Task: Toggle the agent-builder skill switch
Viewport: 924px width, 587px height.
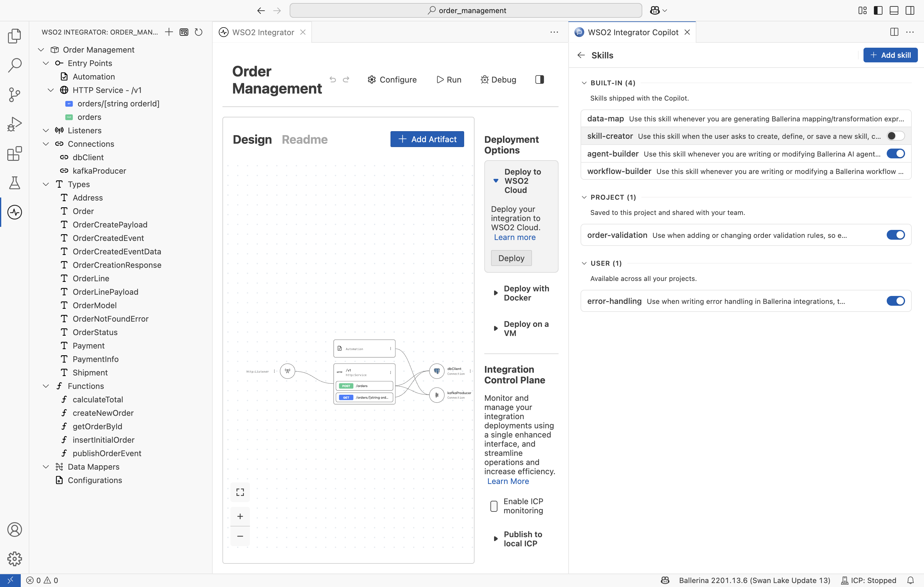Action: (x=896, y=153)
